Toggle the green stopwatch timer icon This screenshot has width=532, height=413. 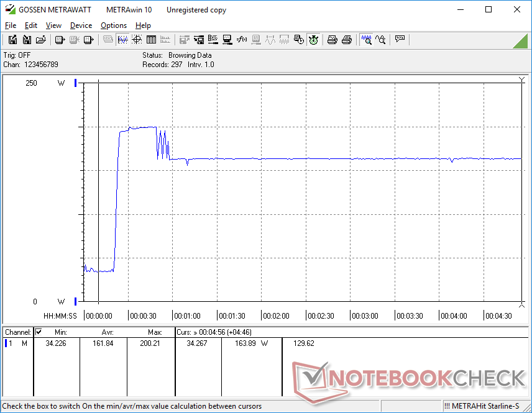313,40
